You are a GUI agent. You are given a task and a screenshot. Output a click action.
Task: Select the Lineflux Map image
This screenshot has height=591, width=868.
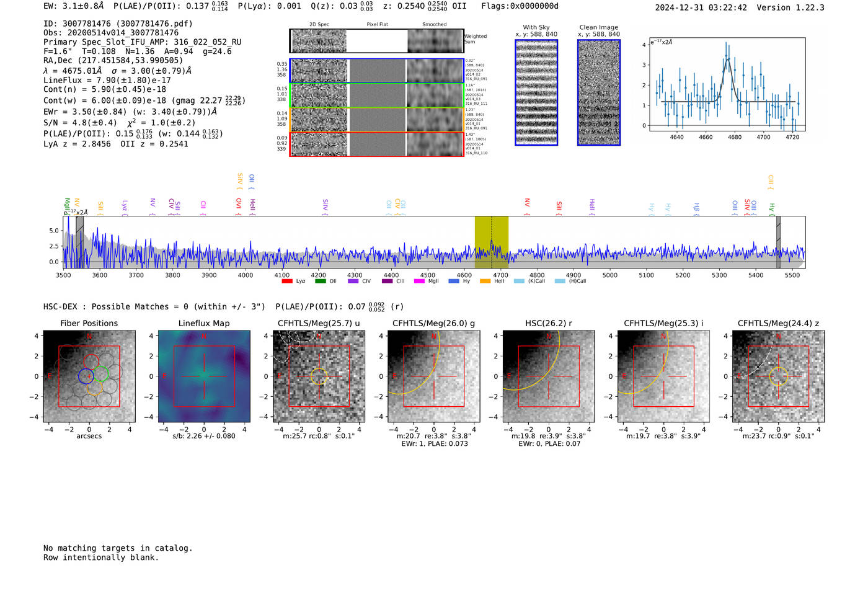pos(204,376)
